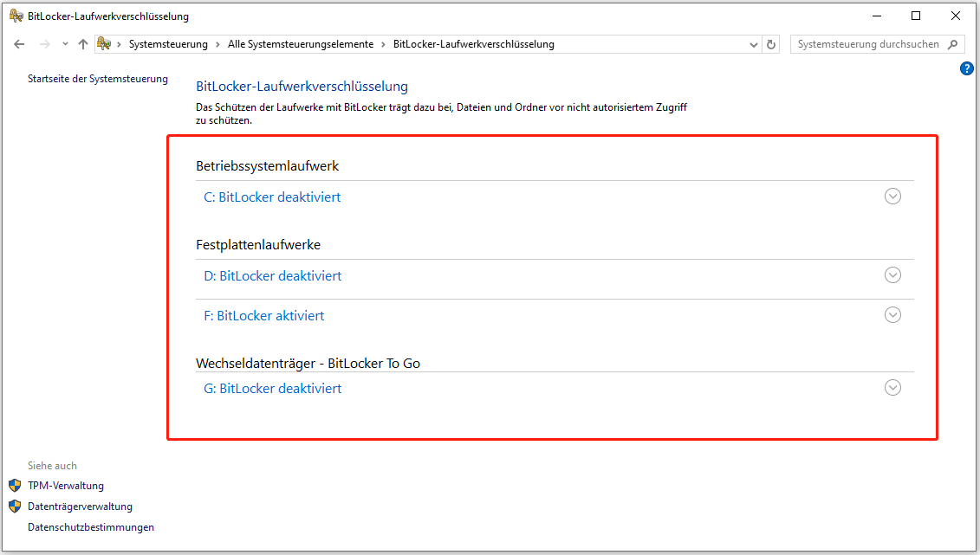Viewport: 980px width, 555px height.
Task: Refresh the page with the refresh icon
Action: click(771, 44)
